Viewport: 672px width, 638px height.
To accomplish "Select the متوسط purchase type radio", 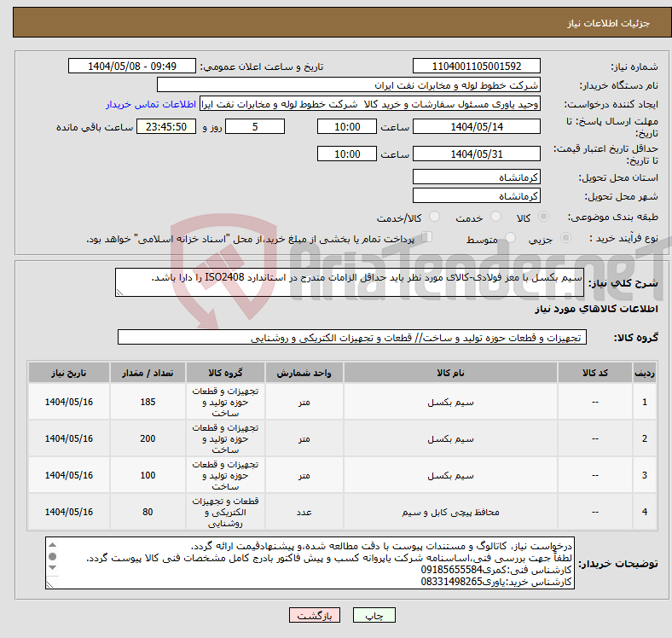I will pos(511,237).
